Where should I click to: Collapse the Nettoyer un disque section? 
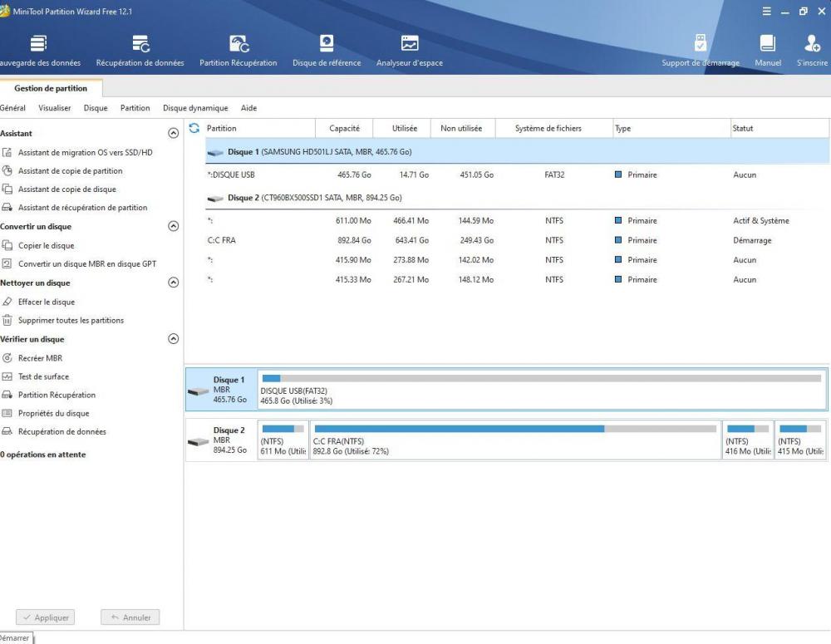173,283
